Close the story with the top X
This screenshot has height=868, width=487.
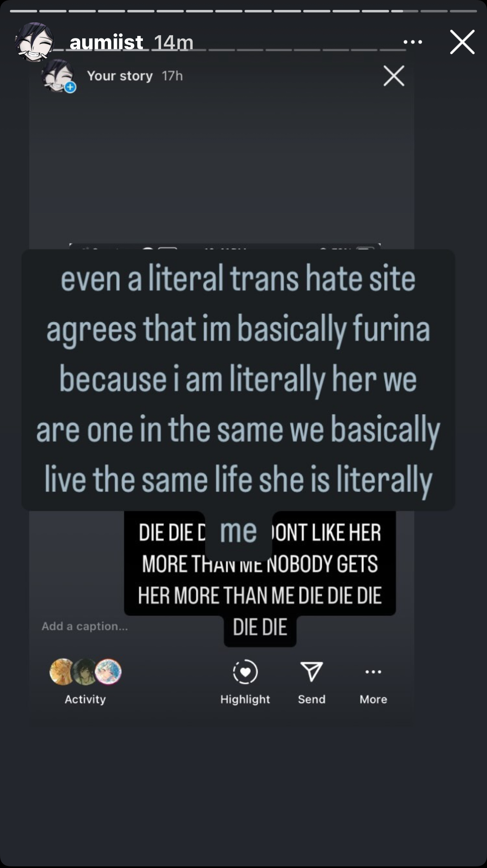click(462, 42)
